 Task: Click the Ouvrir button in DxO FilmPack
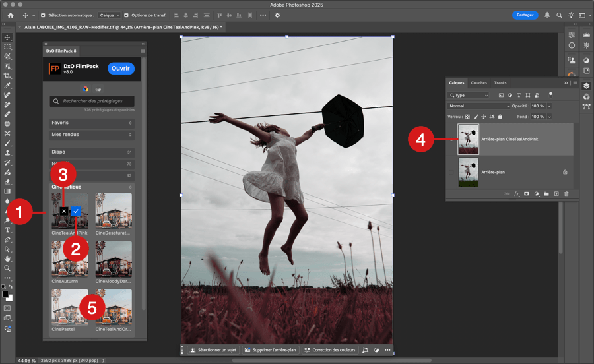click(x=121, y=69)
